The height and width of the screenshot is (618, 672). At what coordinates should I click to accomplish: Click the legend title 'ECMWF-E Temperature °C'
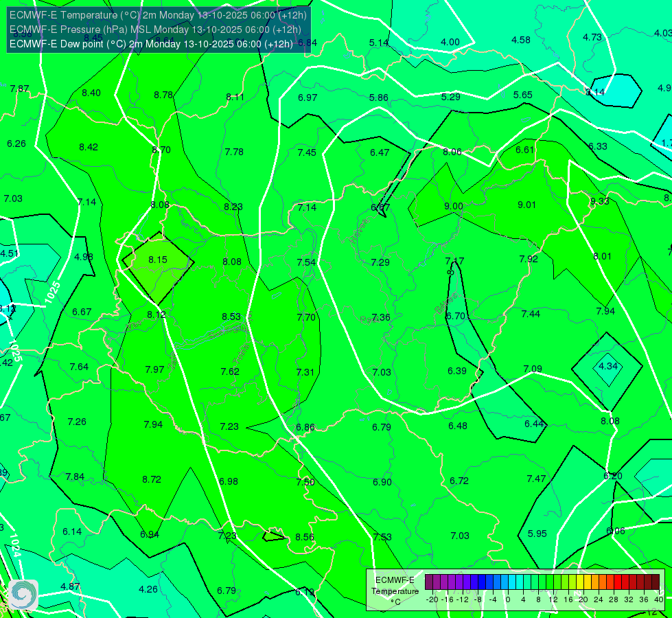[x=395, y=591]
